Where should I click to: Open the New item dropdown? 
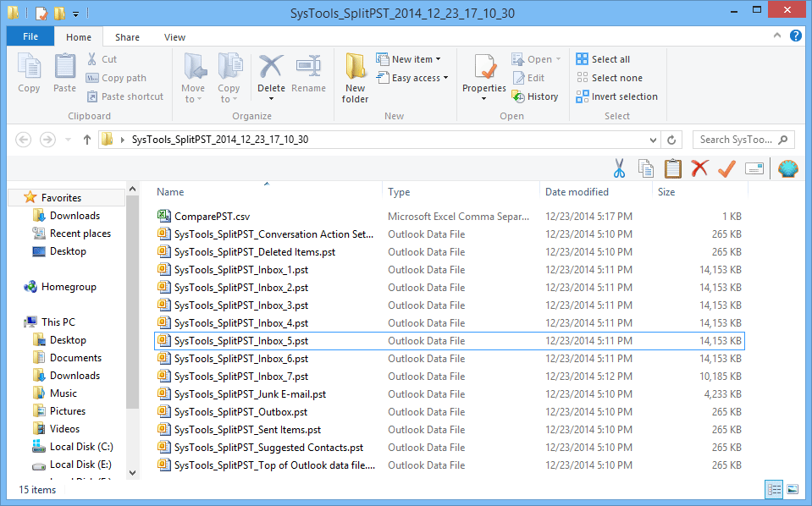(438, 59)
